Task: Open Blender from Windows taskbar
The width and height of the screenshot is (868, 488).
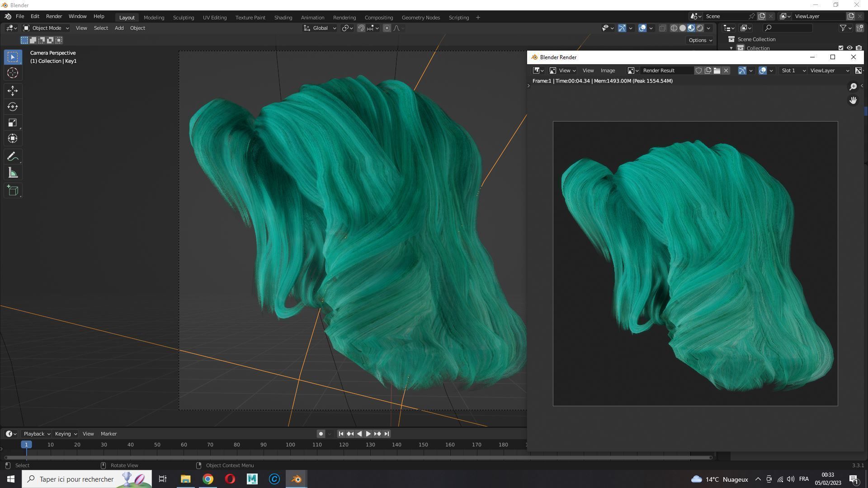Action: click(x=297, y=479)
